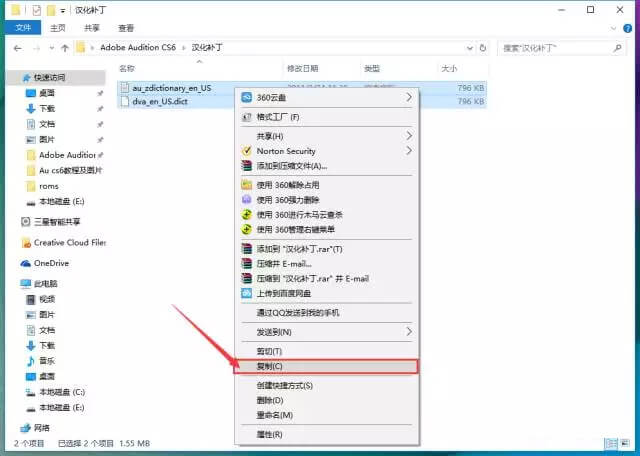Unpin 桌面 via its quick access pin icon

coord(100,93)
